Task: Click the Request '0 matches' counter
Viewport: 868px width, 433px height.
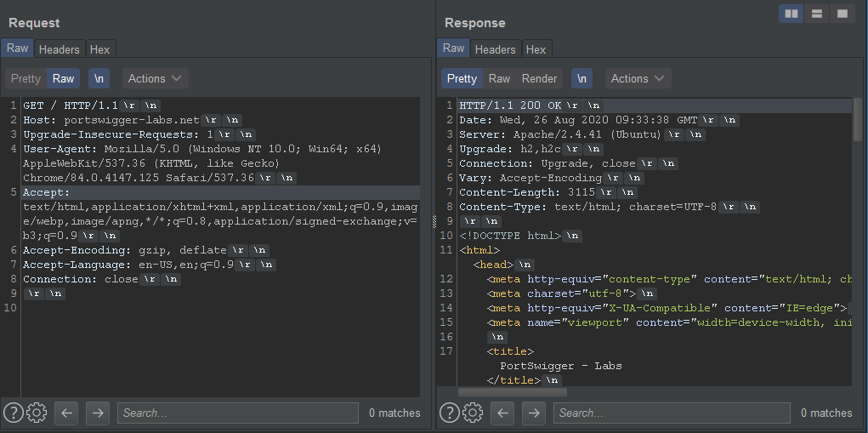Action: coord(394,413)
